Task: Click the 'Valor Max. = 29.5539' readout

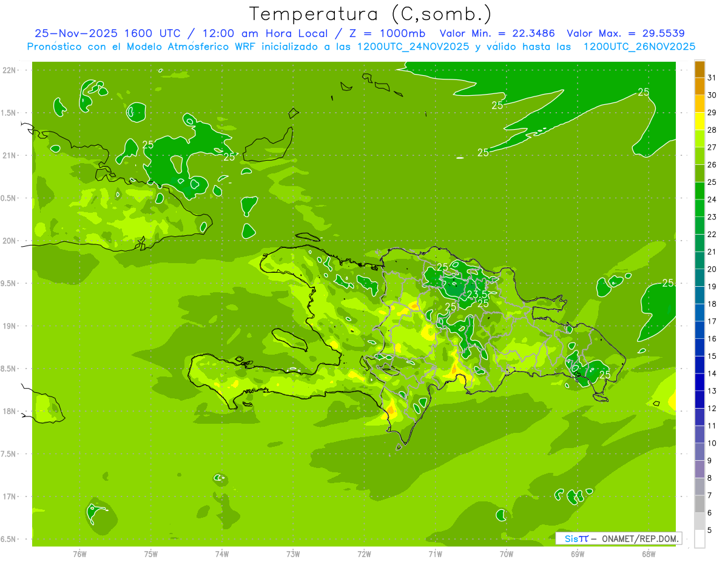Action: 625,33
